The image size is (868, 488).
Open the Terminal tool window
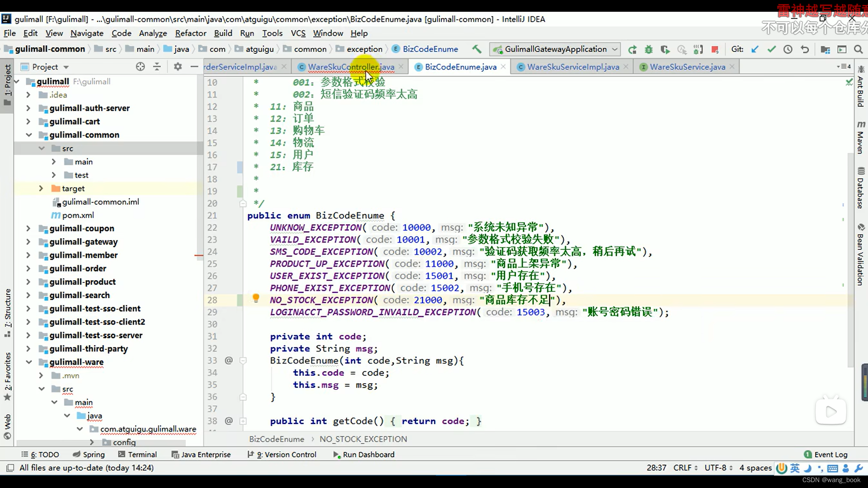[137, 455]
